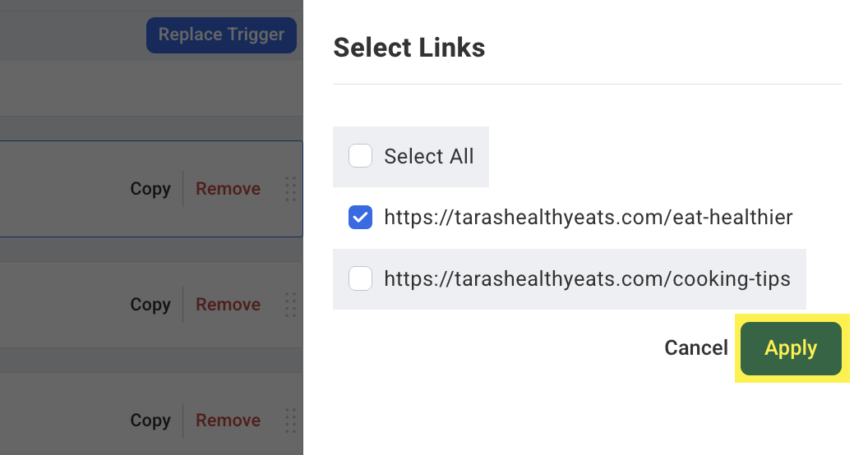Click the dotted drag handle on bottom row
This screenshot has width=868, height=455.
[x=291, y=421]
